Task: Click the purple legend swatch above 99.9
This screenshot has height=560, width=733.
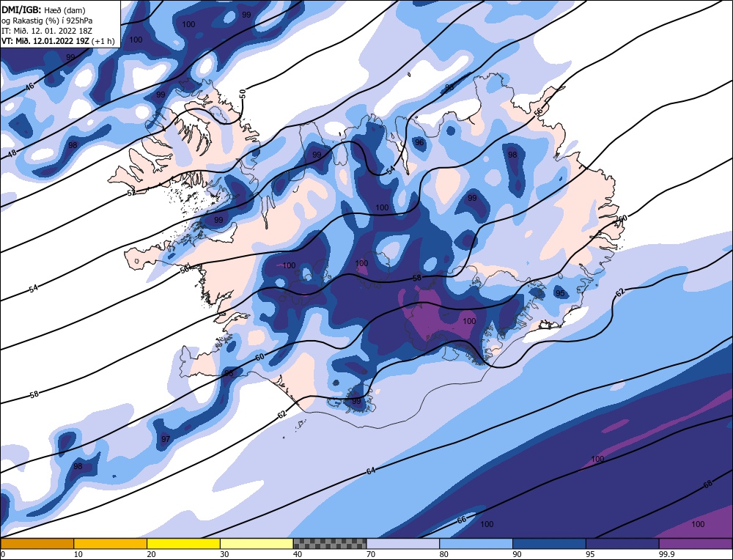Action: [x=696, y=544]
